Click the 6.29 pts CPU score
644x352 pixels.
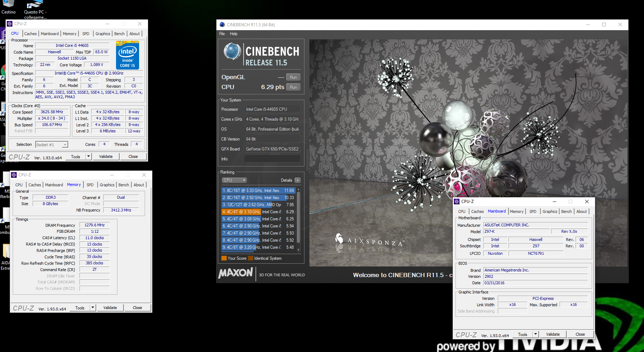(273, 87)
